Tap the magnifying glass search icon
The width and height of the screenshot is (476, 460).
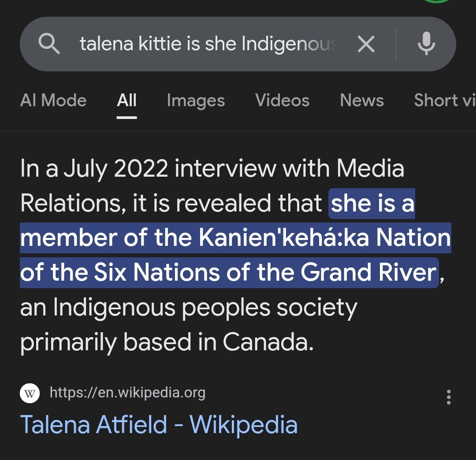[49, 44]
